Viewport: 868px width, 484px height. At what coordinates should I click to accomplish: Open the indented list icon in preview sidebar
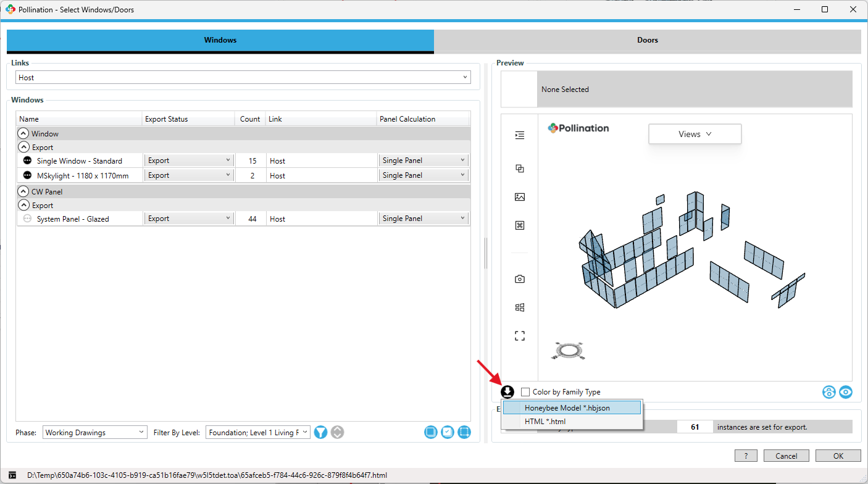520,135
